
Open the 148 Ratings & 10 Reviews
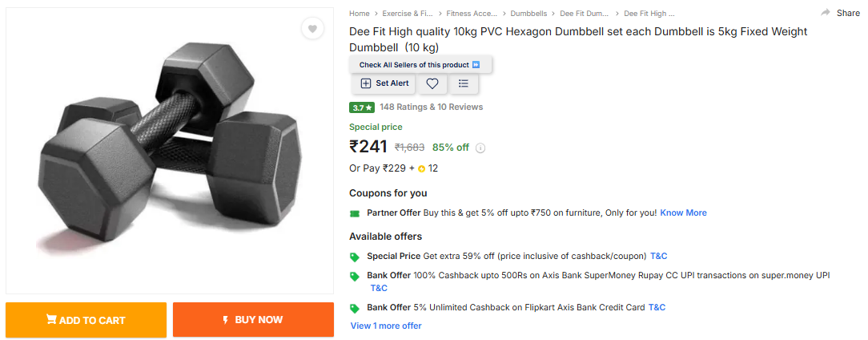click(x=431, y=107)
